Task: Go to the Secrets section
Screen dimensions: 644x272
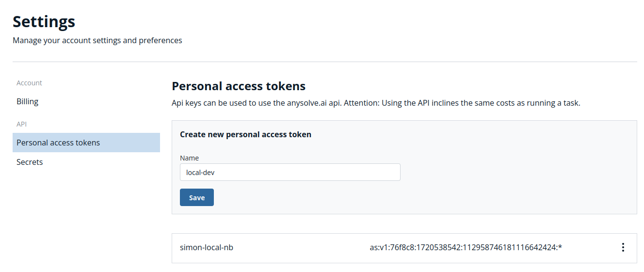Action: (30, 162)
